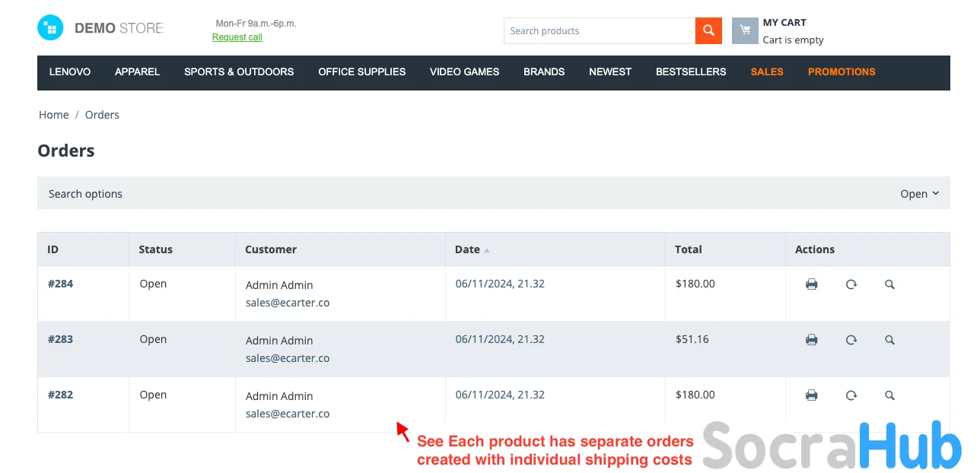Screen dimensions: 980x473
Task: Click the Demo Store logo
Action: [x=100, y=28]
